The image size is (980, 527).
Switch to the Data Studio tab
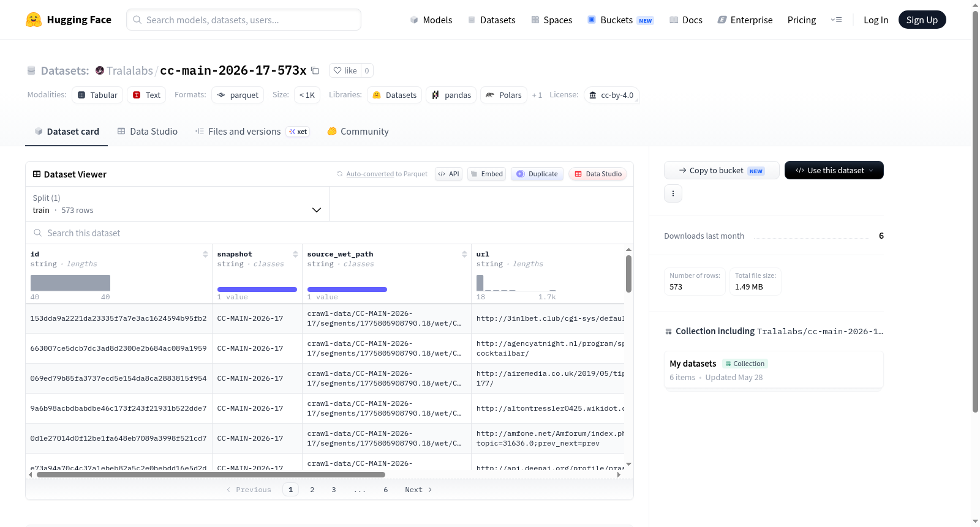click(x=148, y=131)
